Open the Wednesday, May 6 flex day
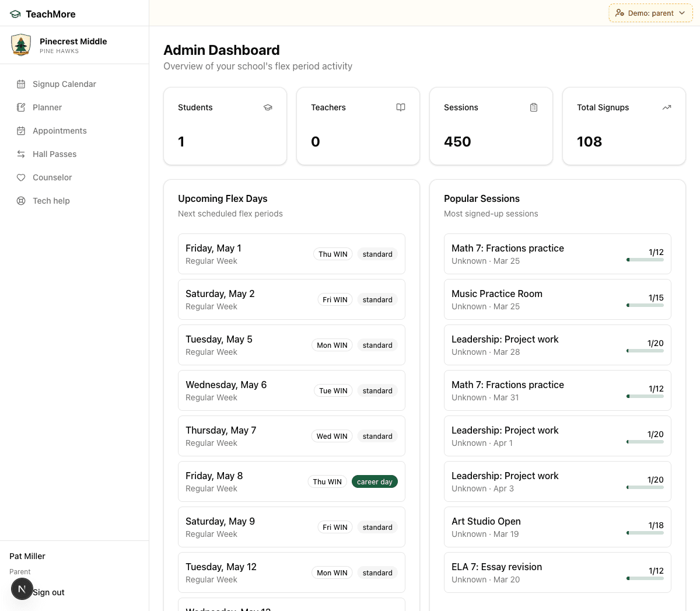Screen dimensions: 700x611 point(292,390)
